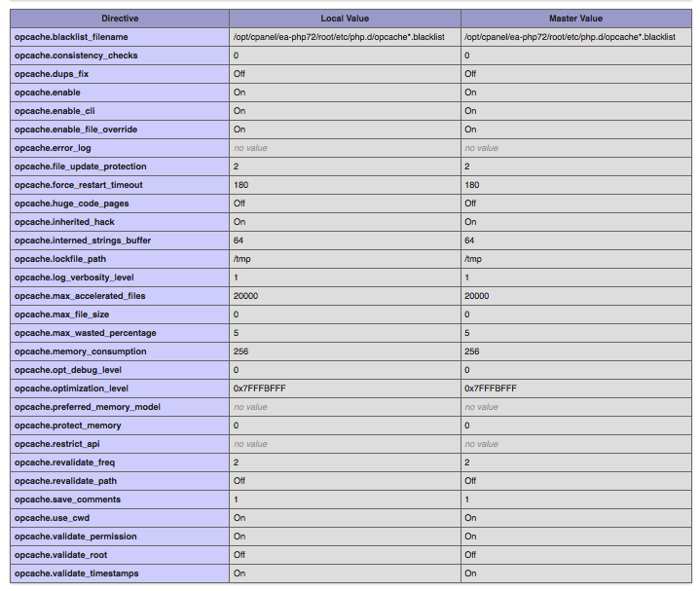Image resolution: width=700 pixels, height=591 pixels.
Task: Click local value 2 for revalidate_freq
Action: 236,462
